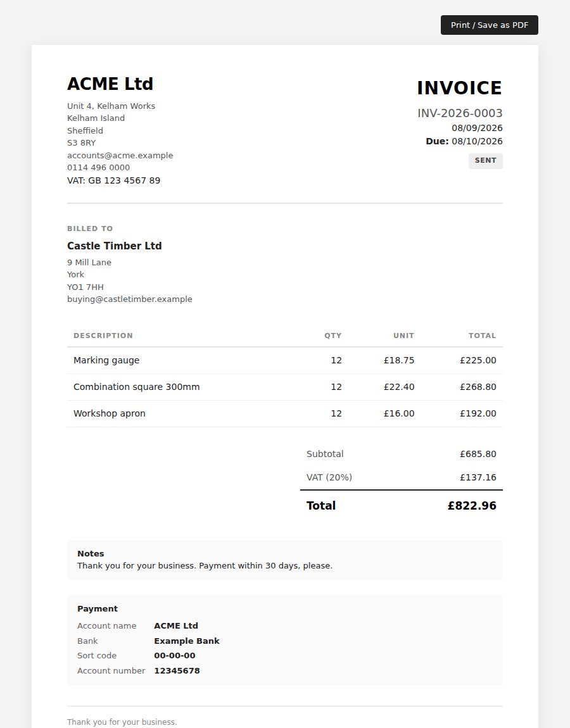
Task: Click the buying@castletimber.example email
Action: [x=130, y=299]
